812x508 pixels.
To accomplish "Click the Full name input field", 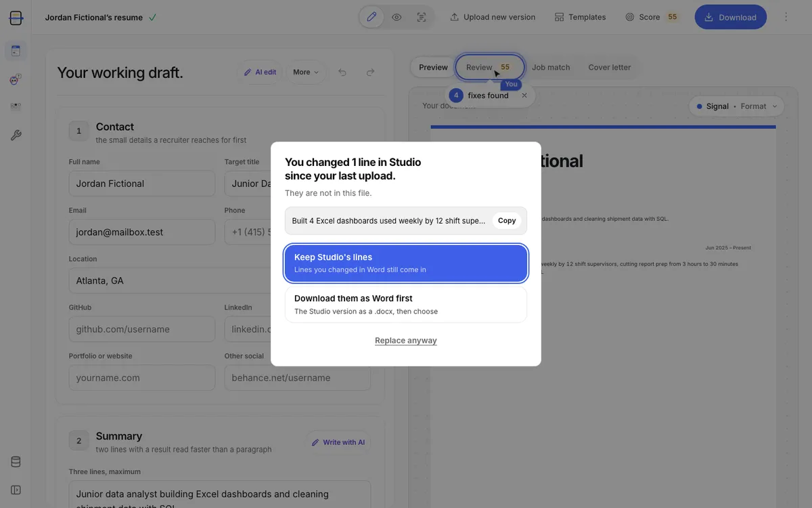I will coord(142,184).
